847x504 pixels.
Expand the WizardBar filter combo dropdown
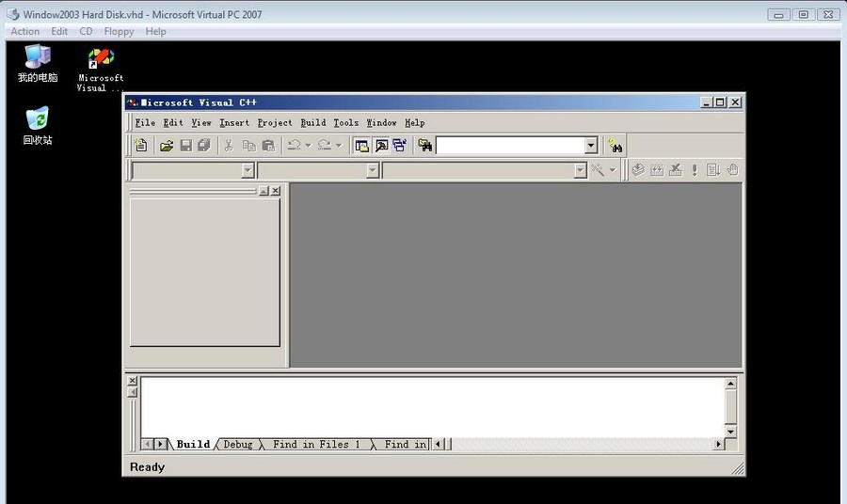point(372,170)
